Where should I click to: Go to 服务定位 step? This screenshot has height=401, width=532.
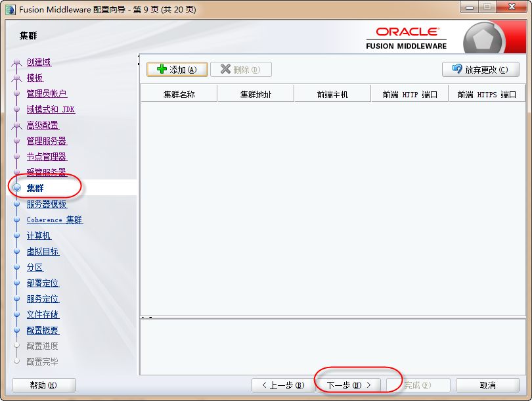[x=43, y=299]
